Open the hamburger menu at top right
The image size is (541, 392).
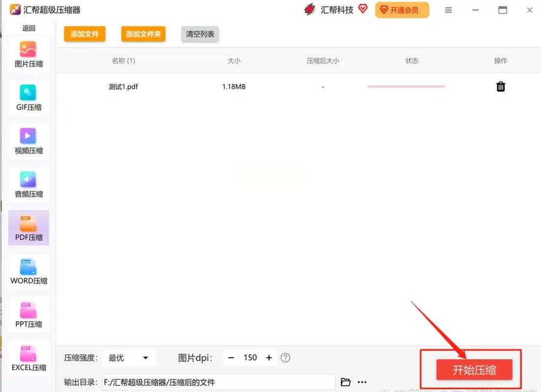click(x=448, y=10)
